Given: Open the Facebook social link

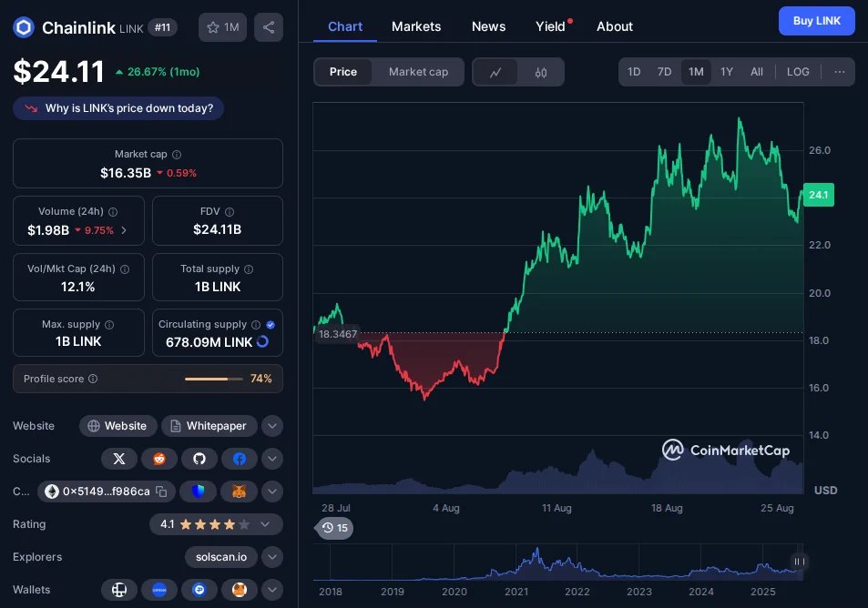Looking at the screenshot, I should tap(240, 459).
